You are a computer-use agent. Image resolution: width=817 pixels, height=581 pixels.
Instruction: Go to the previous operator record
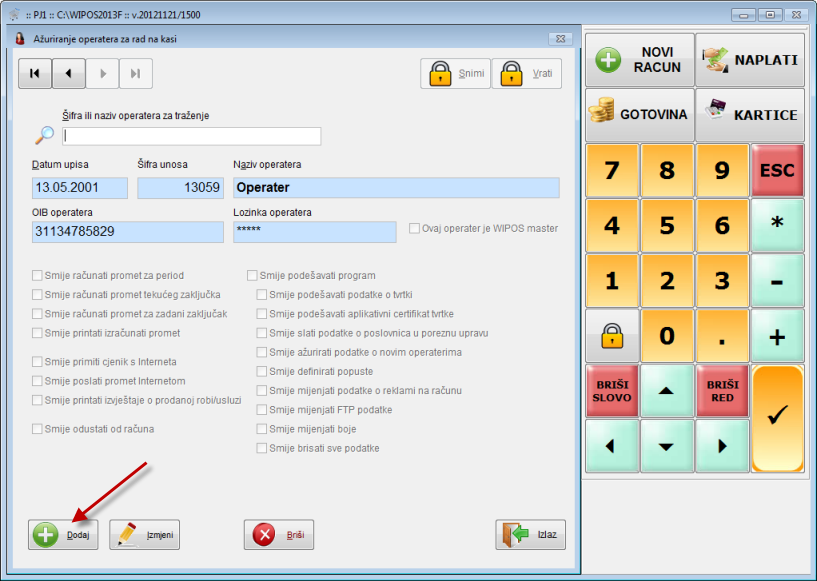click(x=68, y=73)
